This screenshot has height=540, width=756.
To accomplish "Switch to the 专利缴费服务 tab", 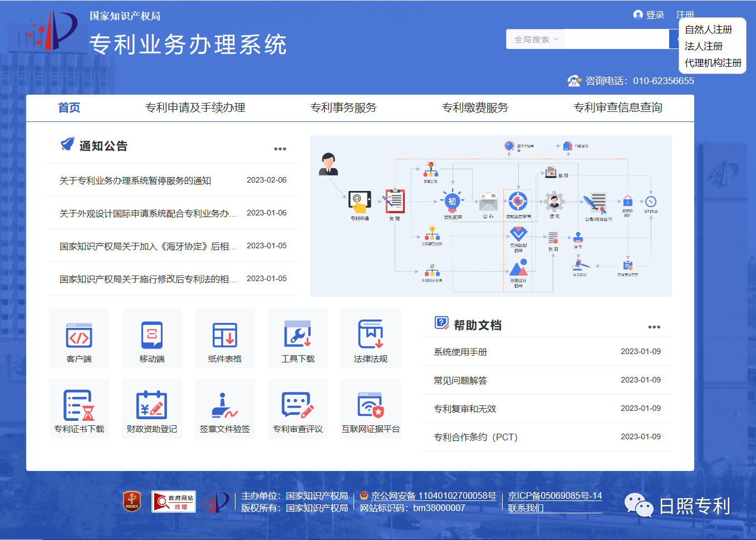I will click(x=475, y=108).
